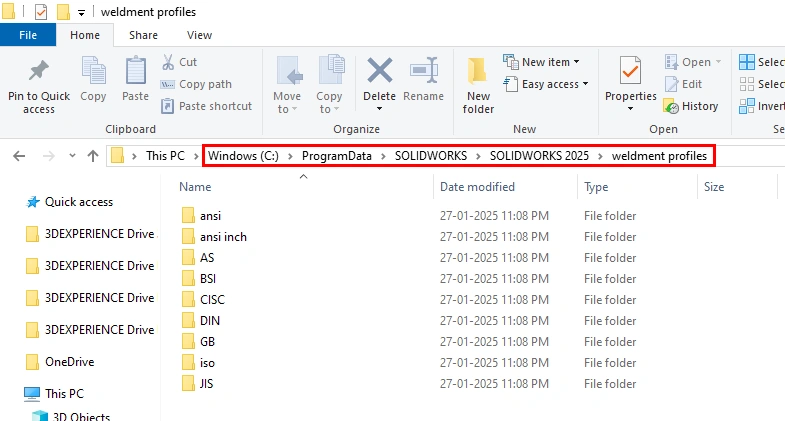Open OneDrive in navigation pane

[70, 361]
